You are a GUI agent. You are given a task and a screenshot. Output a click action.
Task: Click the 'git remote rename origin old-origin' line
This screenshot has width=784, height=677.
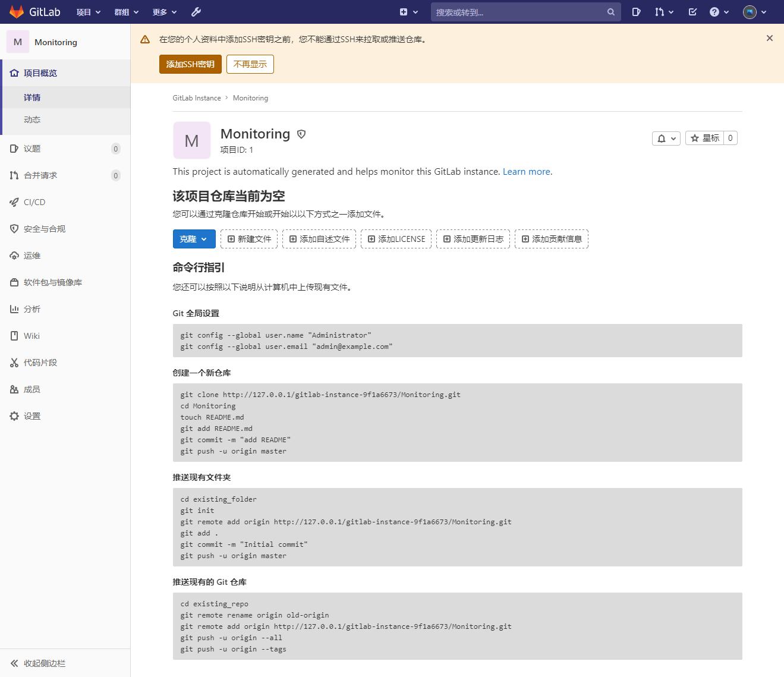pyautogui.click(x=254, y=615)
